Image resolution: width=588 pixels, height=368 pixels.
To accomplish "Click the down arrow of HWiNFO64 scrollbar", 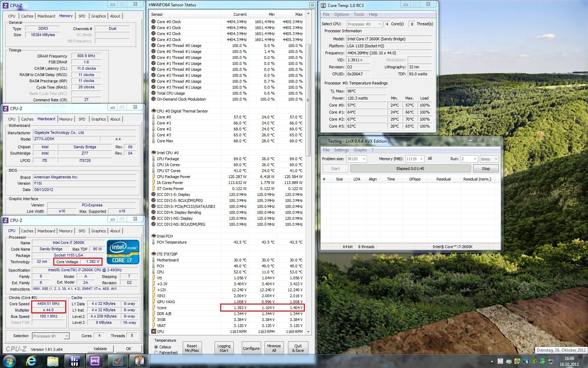I will point(308,332).
